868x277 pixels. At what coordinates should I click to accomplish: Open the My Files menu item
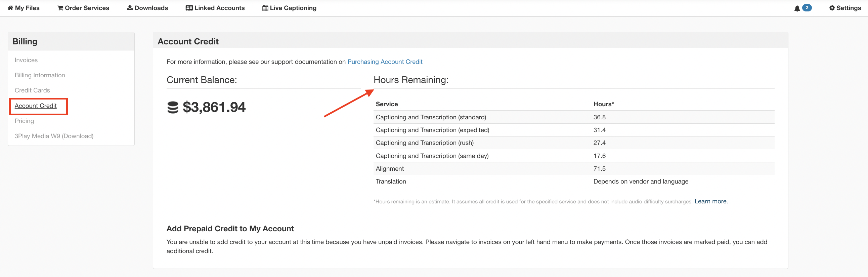pos(24,8)
